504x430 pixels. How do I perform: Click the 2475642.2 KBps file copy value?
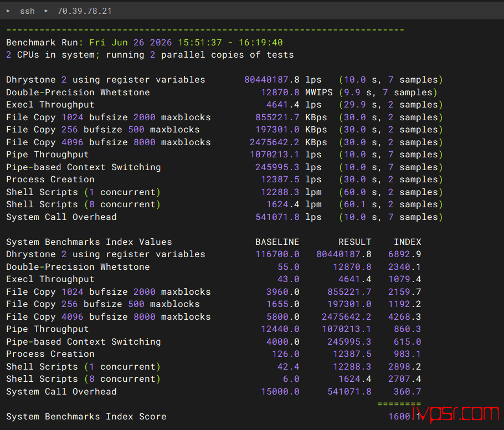tap(289, 142)
